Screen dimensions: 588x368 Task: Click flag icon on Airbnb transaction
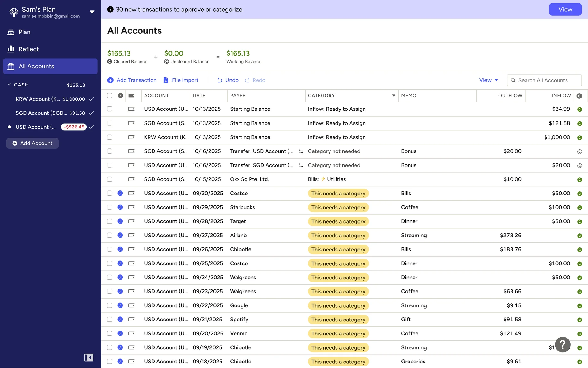pyautogui.click(x=131, y=236)
